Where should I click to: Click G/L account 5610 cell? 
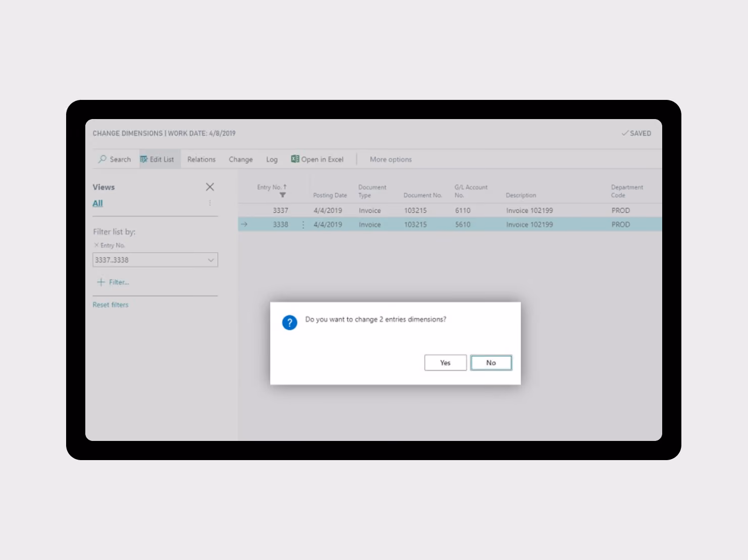pyautogui.click(x=463, y=225)
